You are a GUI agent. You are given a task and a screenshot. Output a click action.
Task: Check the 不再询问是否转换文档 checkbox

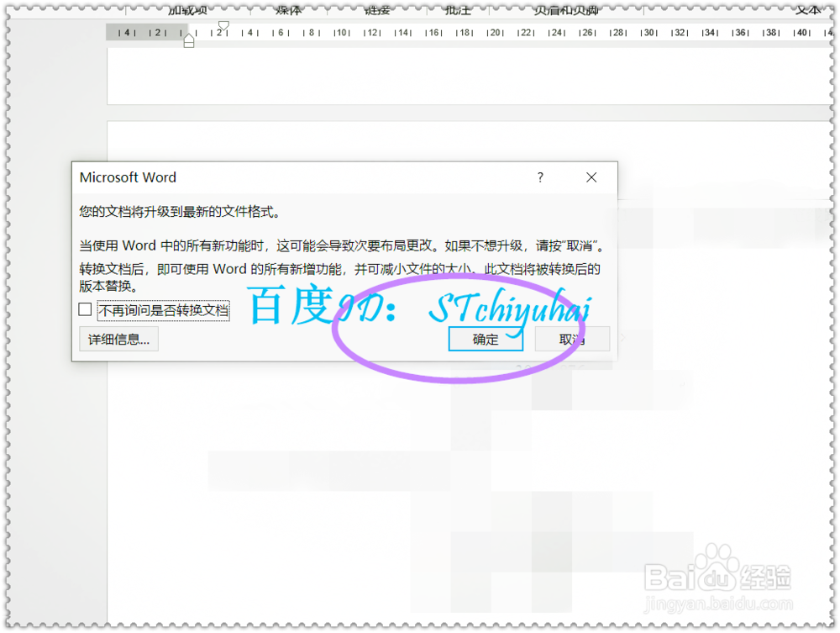pos(85,309)
